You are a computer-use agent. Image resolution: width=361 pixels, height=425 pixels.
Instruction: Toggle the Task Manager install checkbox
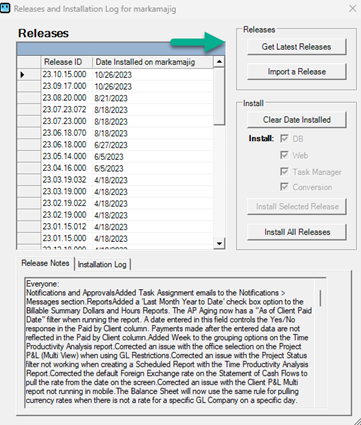(x=284, y=171)
